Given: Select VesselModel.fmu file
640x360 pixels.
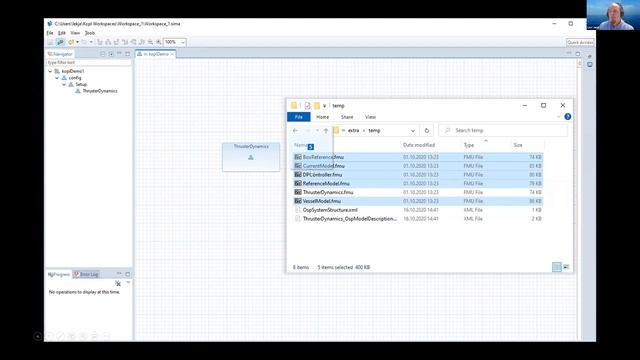Looking at the screenshot, I should (418, 201).
